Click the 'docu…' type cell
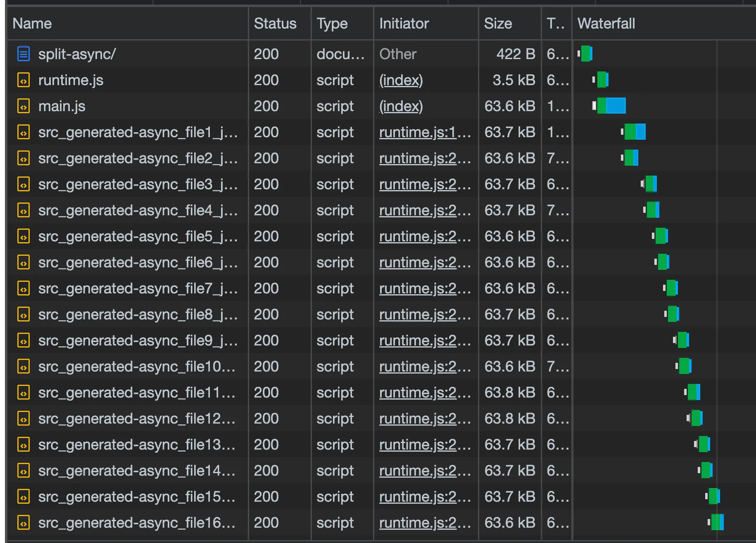The height and width of the screenshot is (543, 756). 340,54
